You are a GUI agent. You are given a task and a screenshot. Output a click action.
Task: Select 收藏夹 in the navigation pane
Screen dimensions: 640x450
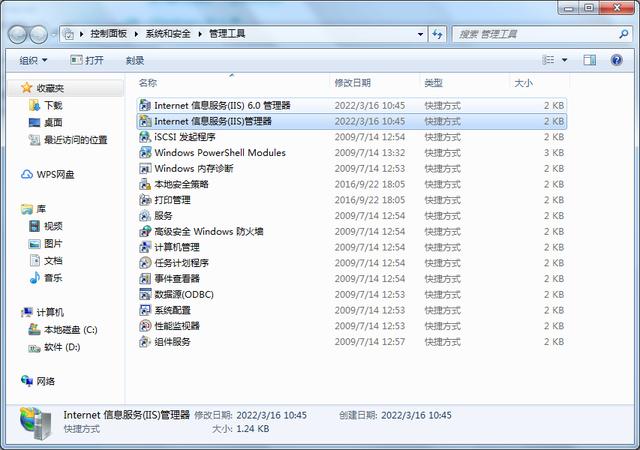(x=43, y=88)
